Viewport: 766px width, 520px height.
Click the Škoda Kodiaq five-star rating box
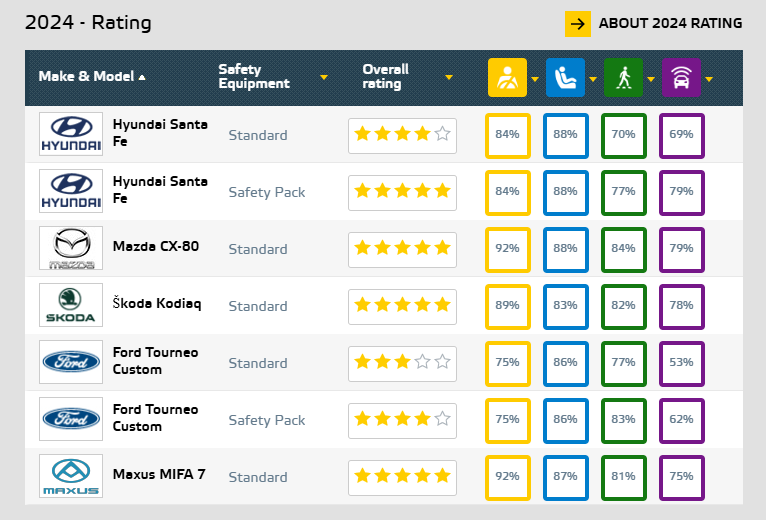[x=403, y=307]
